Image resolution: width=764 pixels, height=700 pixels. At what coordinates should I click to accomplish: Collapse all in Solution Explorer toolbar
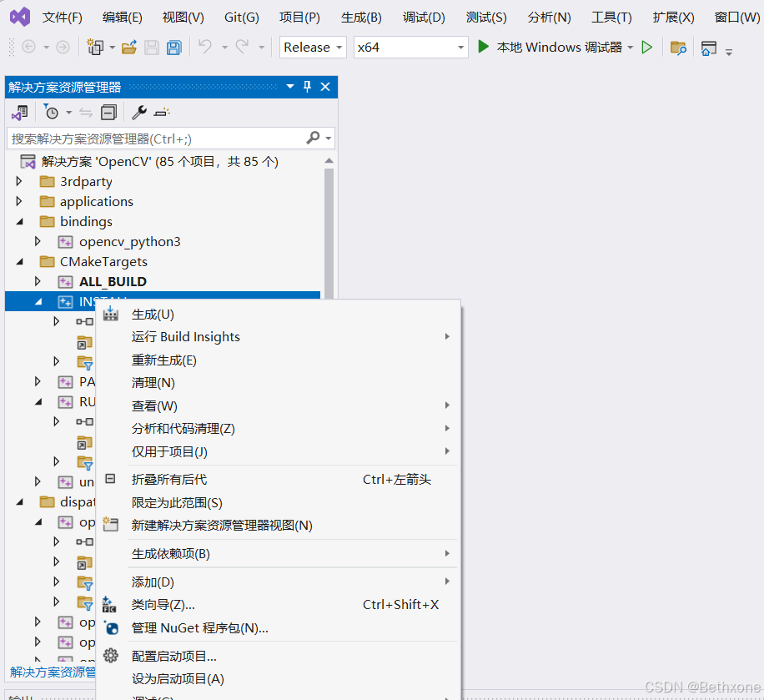pos(108,113)
